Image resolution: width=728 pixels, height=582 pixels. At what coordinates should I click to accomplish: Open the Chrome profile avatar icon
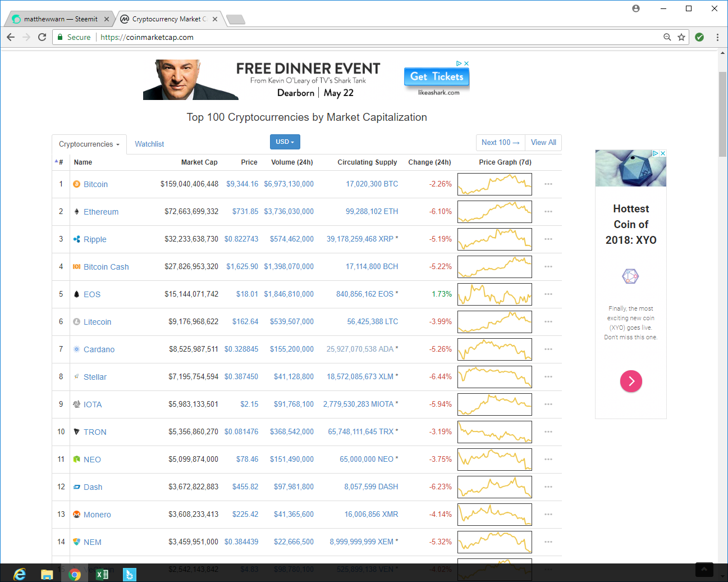(636, 8)
